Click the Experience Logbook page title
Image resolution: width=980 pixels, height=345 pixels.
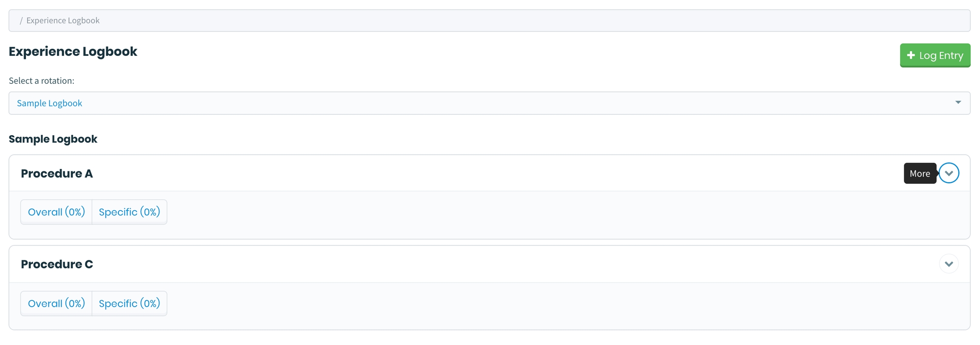pyautogui.click(x=73, y=51)
